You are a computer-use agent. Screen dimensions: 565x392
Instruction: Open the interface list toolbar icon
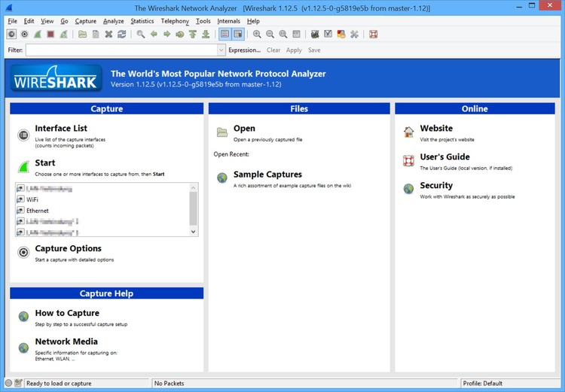(11, 34)
